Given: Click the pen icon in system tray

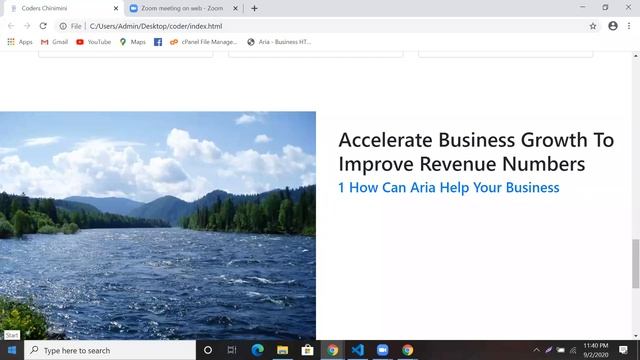Looking at the screenshot, I should click(x=549, y=350).
